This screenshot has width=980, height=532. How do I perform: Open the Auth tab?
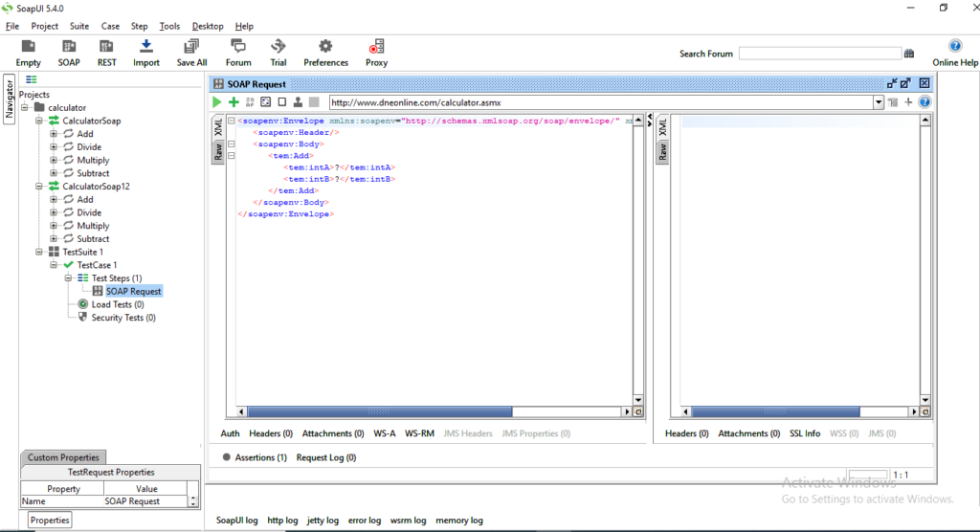pyautogui.click(x=230, y=433)
